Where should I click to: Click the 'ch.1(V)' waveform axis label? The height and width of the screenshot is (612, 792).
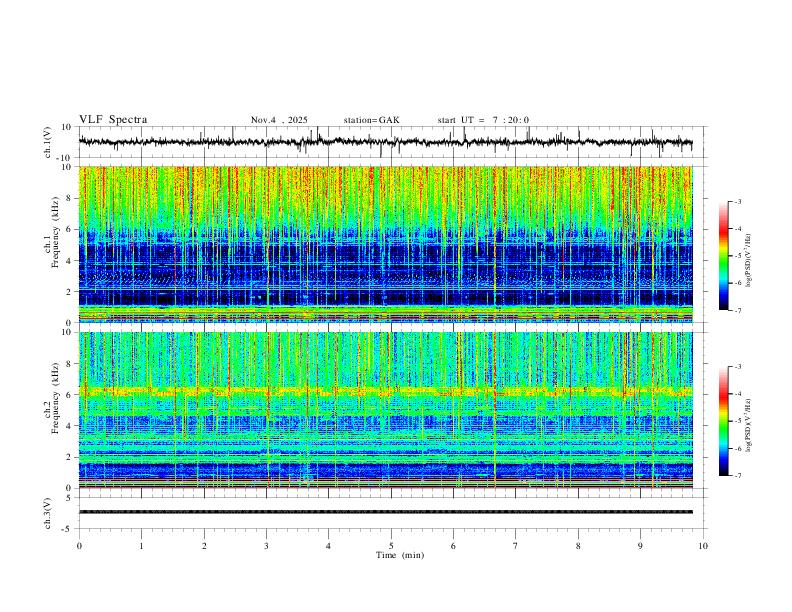(48, 142)
